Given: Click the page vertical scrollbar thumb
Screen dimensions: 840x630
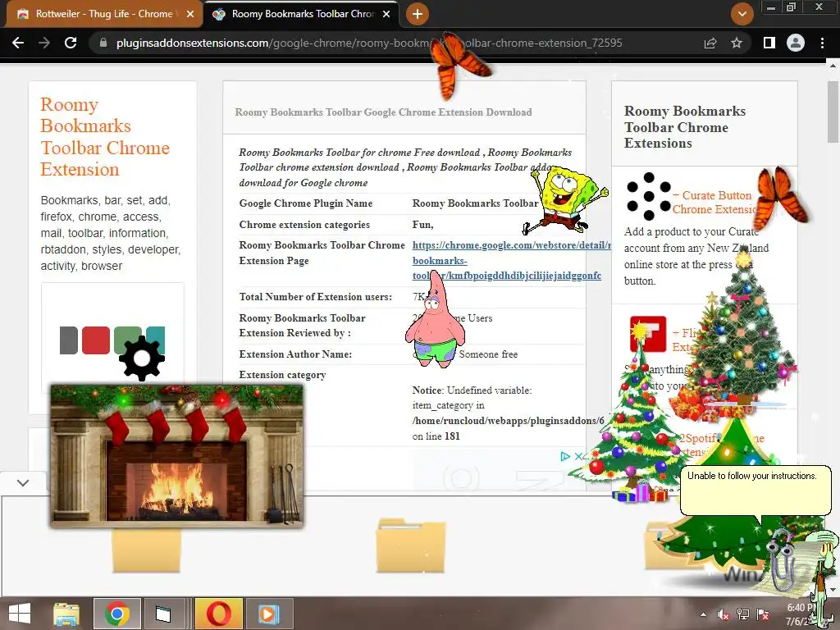Looking at the screenshot, I should coord(833,112).
